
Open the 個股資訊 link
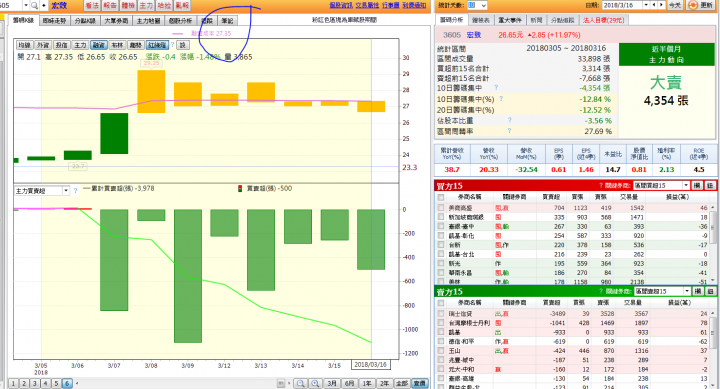[x=341, y=6]
